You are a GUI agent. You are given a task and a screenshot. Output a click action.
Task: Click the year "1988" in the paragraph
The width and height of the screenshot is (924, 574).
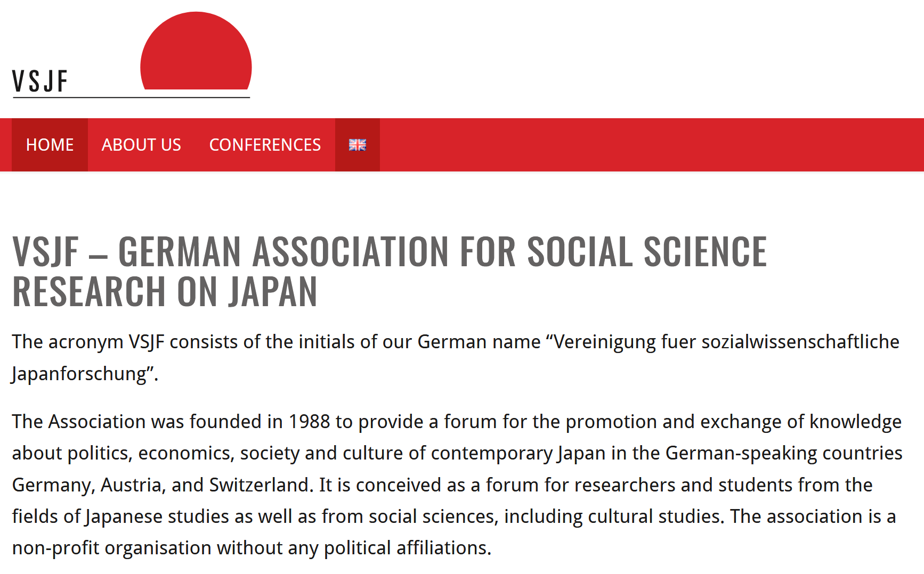coord(310,421)
